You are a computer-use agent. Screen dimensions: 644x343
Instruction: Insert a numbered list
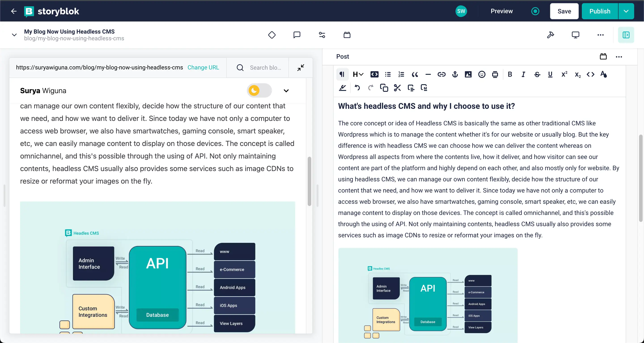tap(401, 74)
